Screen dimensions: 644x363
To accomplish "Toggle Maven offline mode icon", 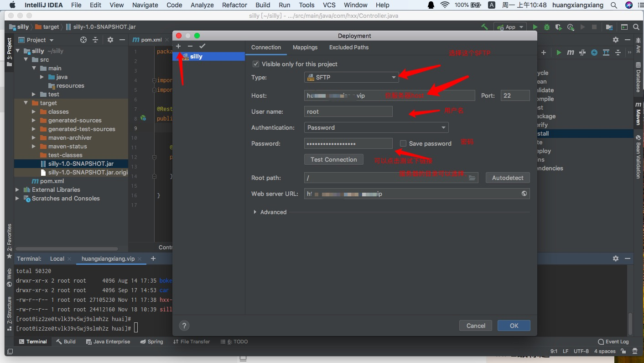I will click(582, 53).
